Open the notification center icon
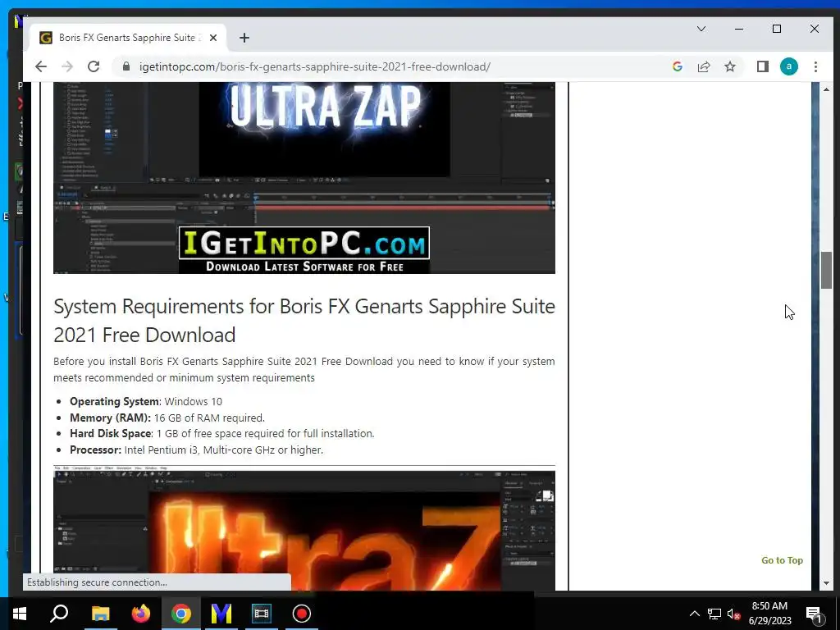Viewport: 840px width, 630px height. [814, 614]
